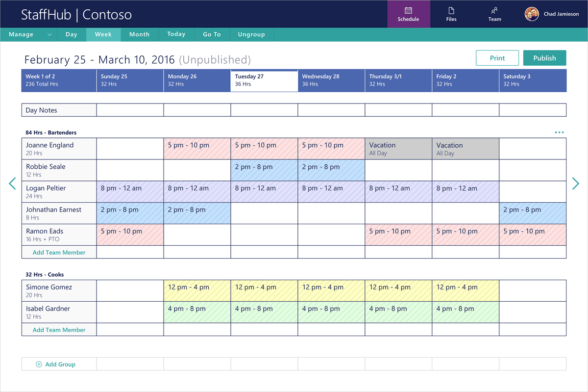This screenshot has width=588, height=392.
Task: Switch to Month view
Action: [139, 34]
